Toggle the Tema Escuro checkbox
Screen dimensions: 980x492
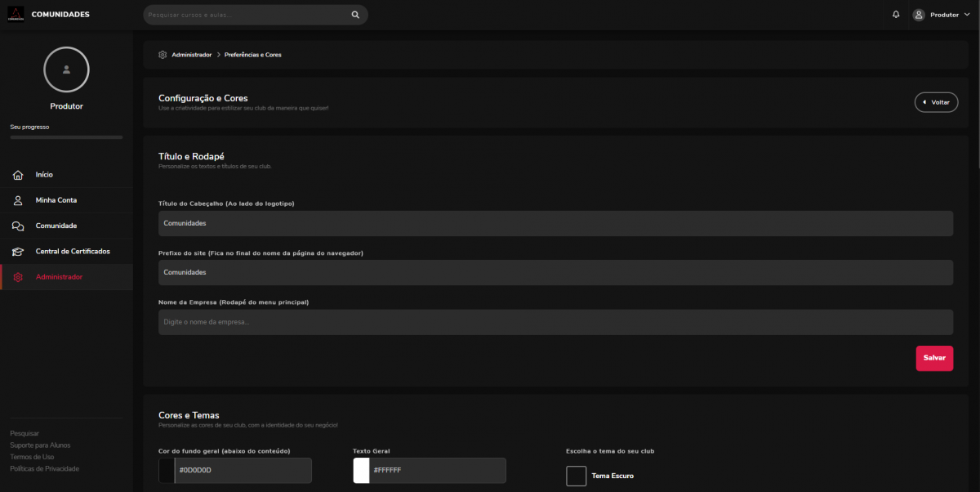(576, 476)
